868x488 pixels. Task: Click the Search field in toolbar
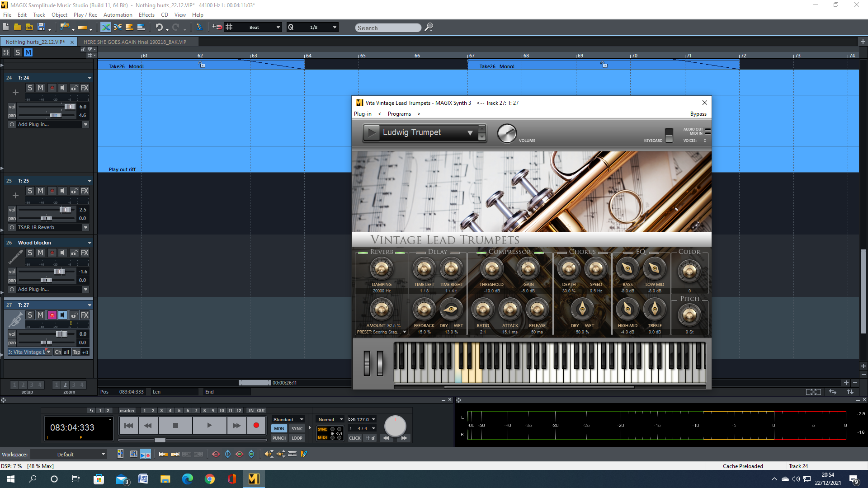pyautogui.click(x=388, y=28)
